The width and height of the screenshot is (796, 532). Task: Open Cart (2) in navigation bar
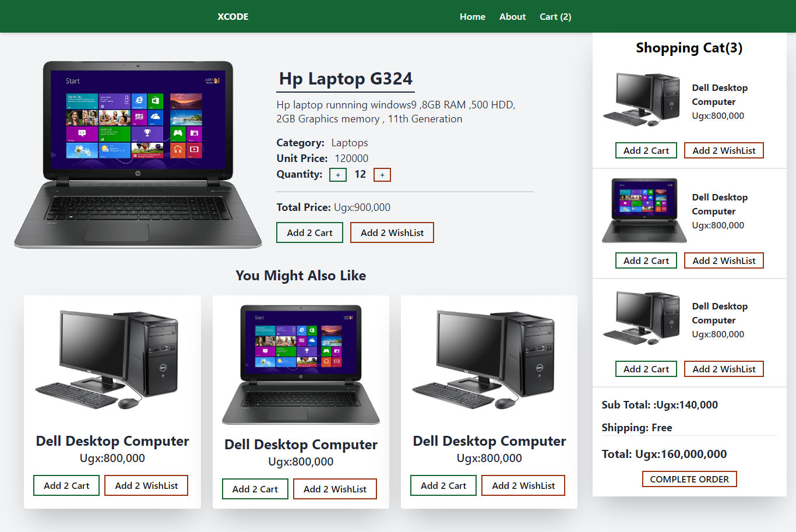tap(555, 17)
